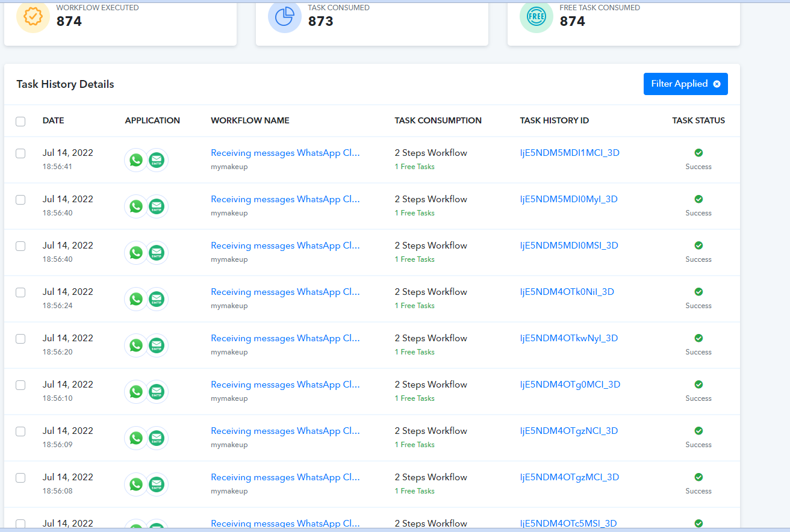Click the Free Task Consumed icon
This screenshot has width=790, height=532.
(536, 16)
